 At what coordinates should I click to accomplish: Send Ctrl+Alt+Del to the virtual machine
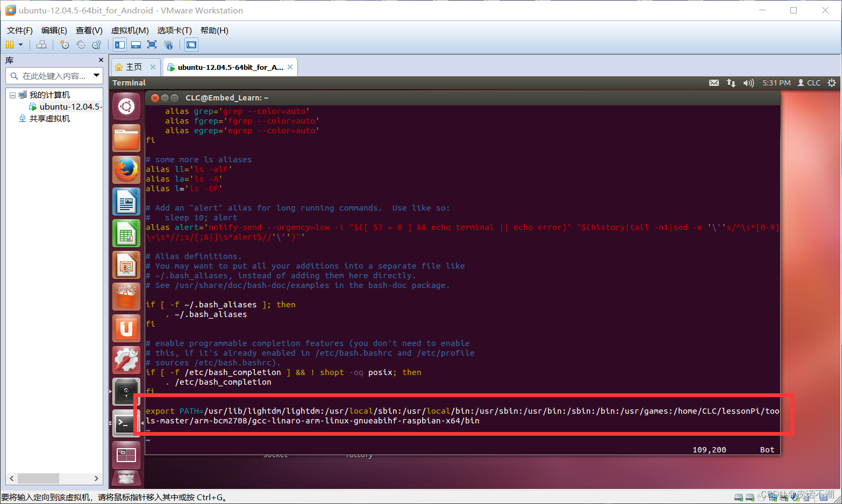pos(41,45)
